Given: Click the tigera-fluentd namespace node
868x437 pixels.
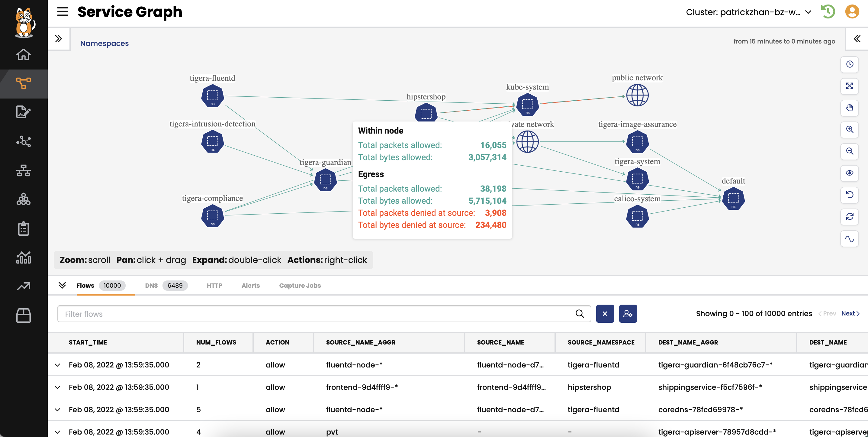Looking at the screenshot, I should point(212,96).
